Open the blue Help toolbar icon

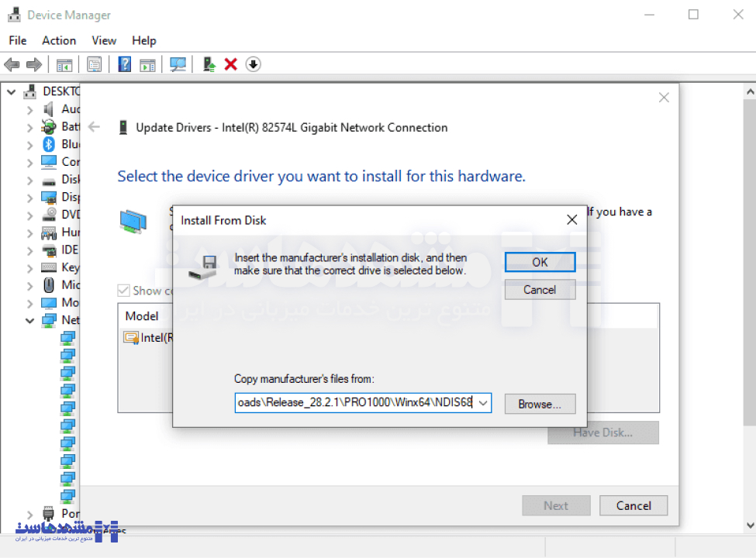click(x=124, y=64)
